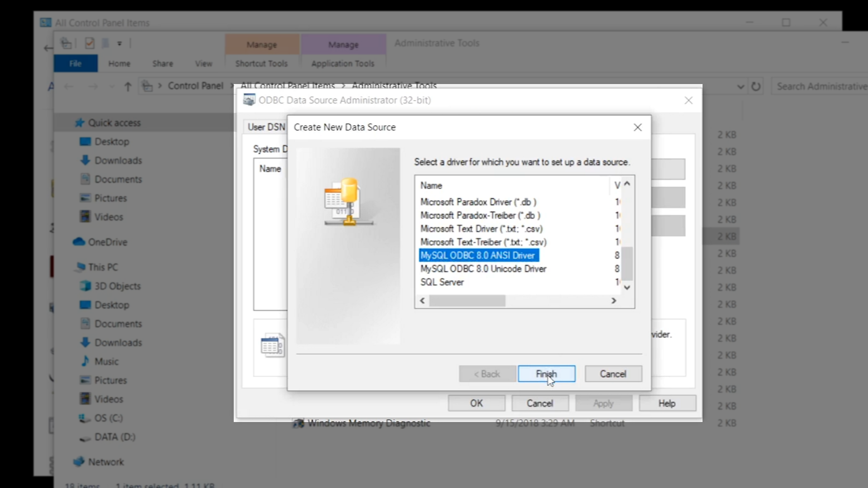The width and height of the screenshot is (868, 488).
Task: Cancel the Create New Data Source dialog
Action: tap(613, 374)
